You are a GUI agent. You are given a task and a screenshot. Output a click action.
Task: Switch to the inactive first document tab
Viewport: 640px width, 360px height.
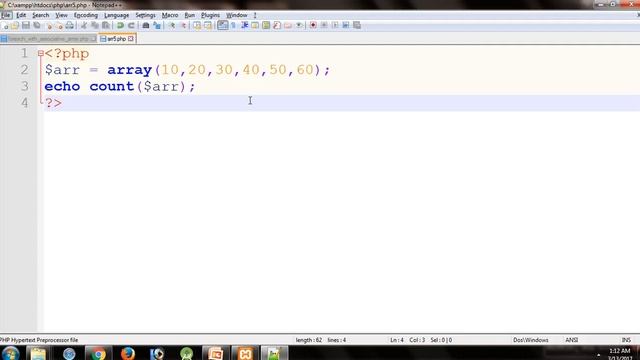tap(49, 39)
